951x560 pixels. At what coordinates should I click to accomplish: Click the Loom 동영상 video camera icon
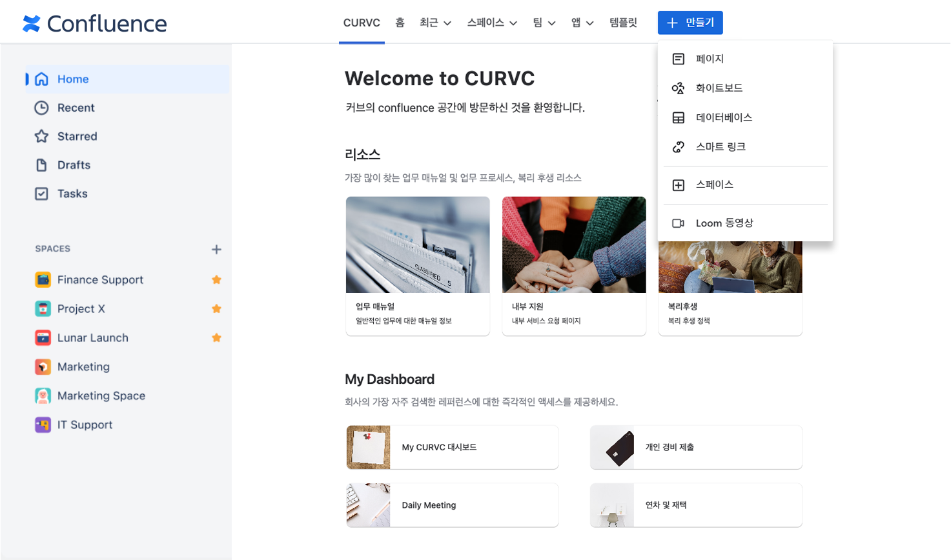pyautogui.click(x=679, y=223)
